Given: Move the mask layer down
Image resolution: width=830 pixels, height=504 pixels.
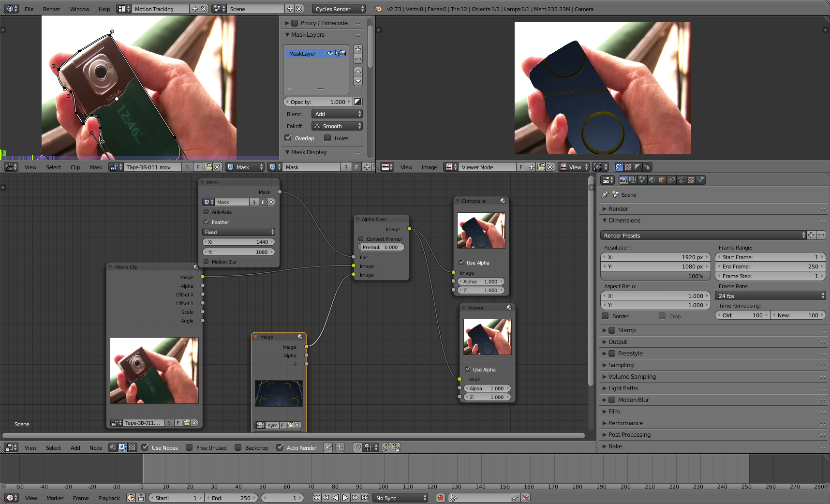Looking at the screenshot, I should point(358,81).
